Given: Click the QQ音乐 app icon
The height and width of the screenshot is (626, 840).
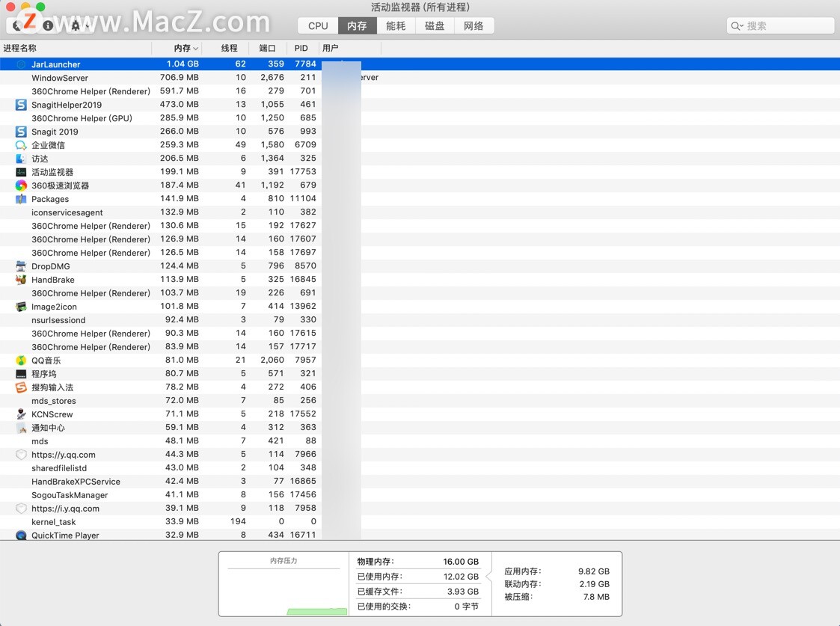Looking at the screenshot, I should click(x=21, y=360).
